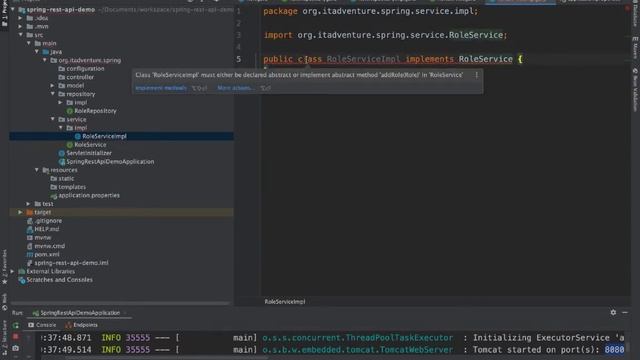Collapse the org.itadventure.spring package
The image size is (640, 360).
[44, 60]
